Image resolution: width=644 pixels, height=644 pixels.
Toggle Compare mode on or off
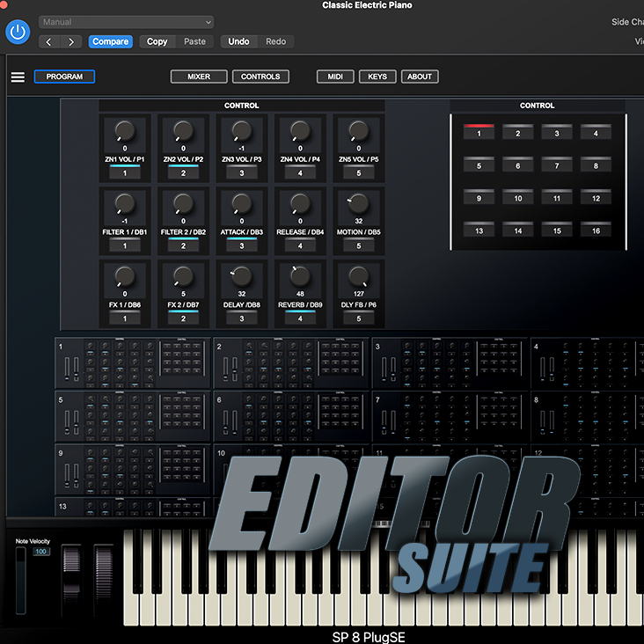(110, 41)
